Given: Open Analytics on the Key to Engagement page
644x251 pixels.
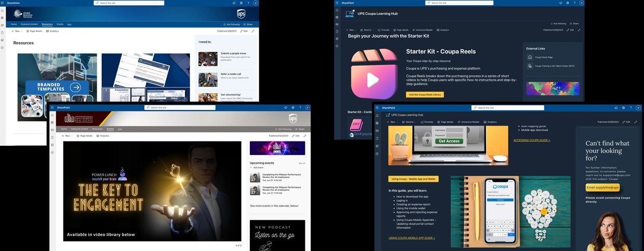Looking at the screenshot, I should click(103, 136).
